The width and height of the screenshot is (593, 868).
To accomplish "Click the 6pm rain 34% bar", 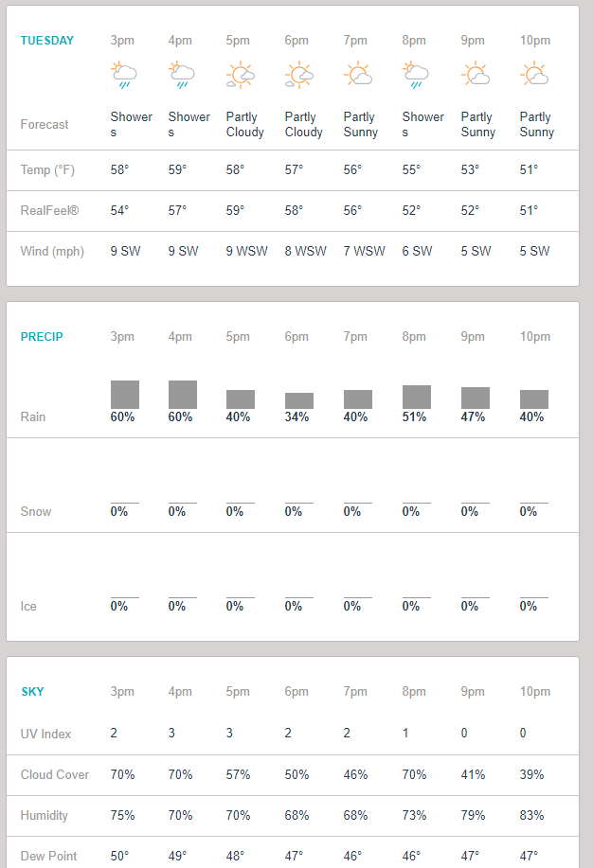I will 299,400.
